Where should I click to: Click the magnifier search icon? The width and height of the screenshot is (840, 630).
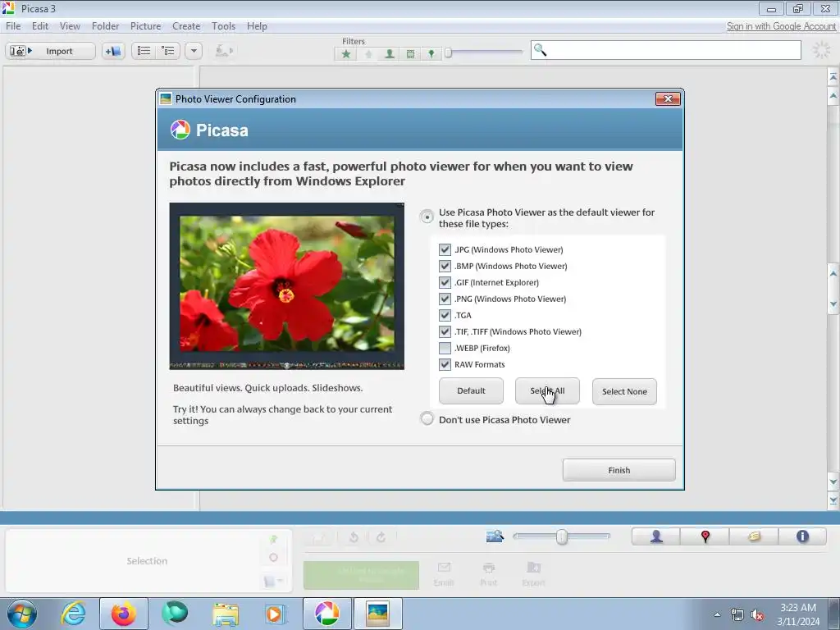coord(540,50)
